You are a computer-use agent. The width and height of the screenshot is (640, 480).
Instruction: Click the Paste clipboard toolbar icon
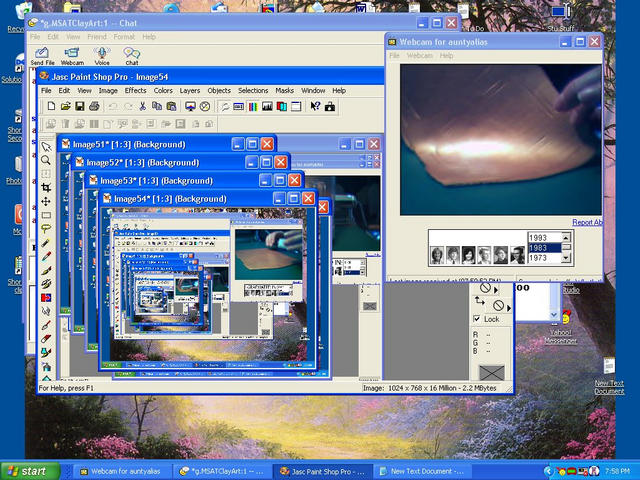point(171,107)
